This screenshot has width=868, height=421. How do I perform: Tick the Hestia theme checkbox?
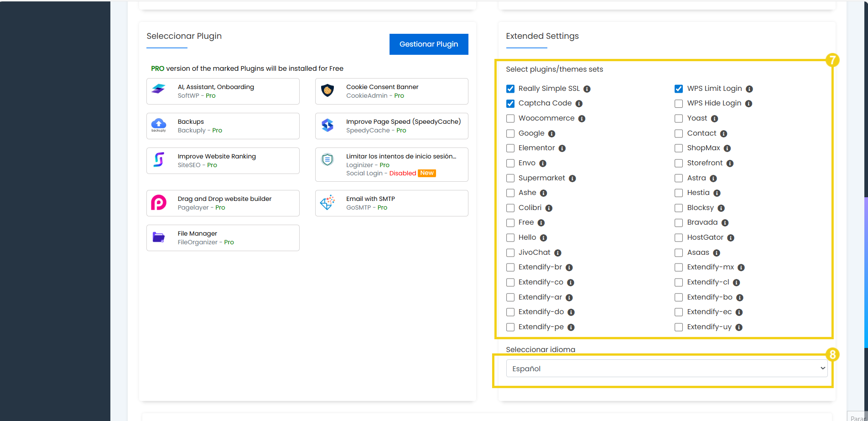[679, 193]
